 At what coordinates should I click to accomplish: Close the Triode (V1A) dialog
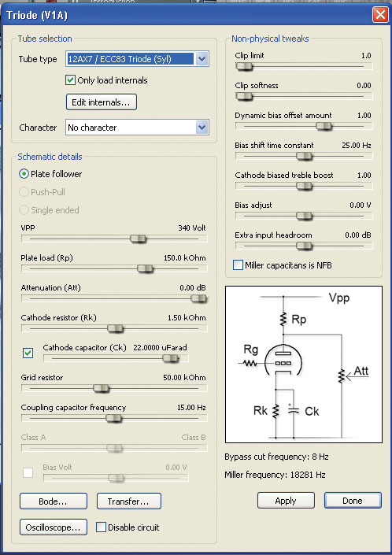point(380,15)
